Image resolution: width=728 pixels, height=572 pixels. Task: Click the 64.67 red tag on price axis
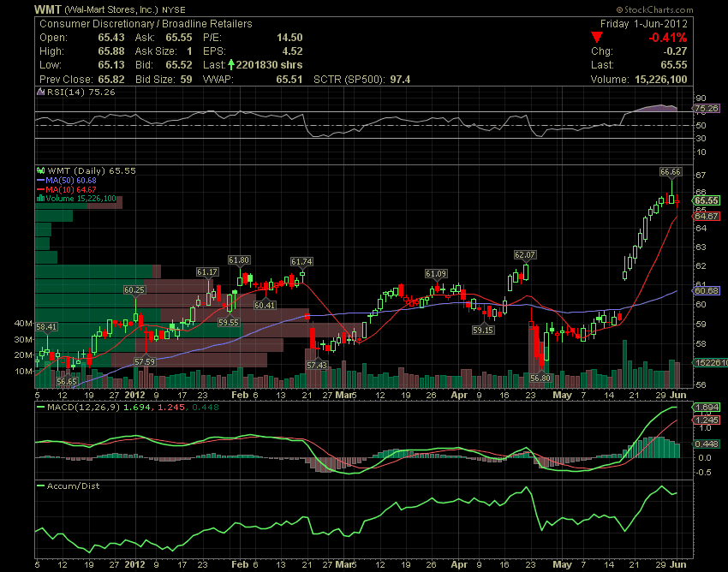tap(707, 217)
